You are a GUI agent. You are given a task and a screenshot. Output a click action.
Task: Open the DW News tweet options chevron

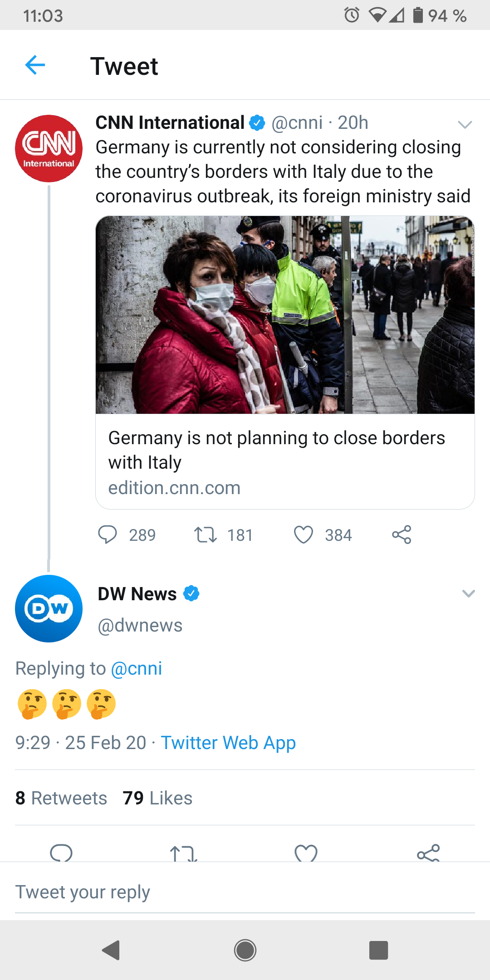[x=468, y=593]
